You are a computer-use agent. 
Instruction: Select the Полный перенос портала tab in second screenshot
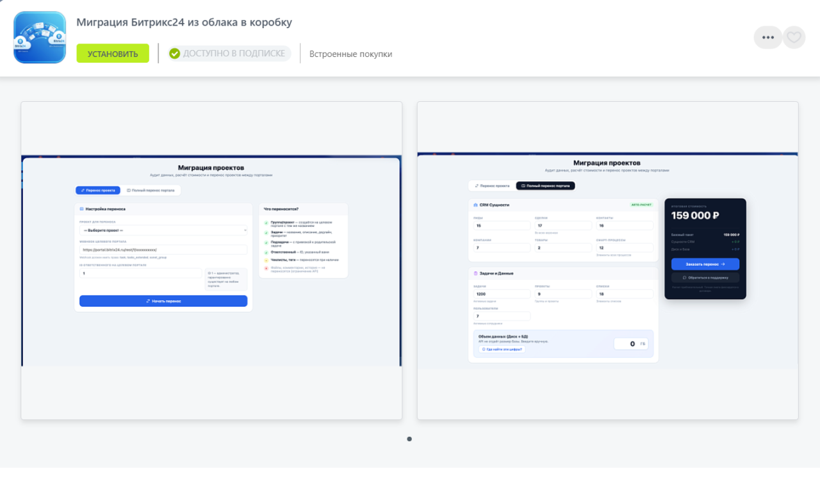545,186
